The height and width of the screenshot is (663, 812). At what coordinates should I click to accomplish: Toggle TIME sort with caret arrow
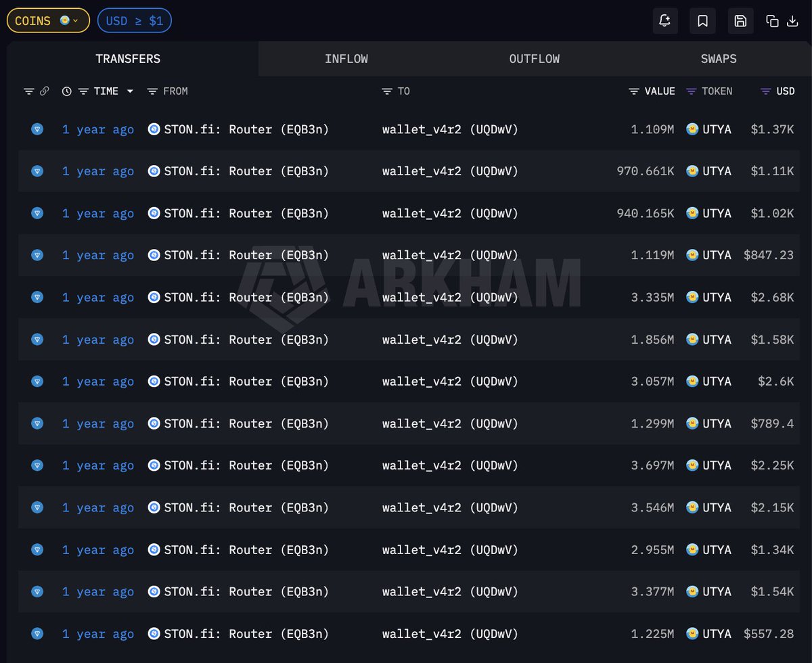(130, 91)
